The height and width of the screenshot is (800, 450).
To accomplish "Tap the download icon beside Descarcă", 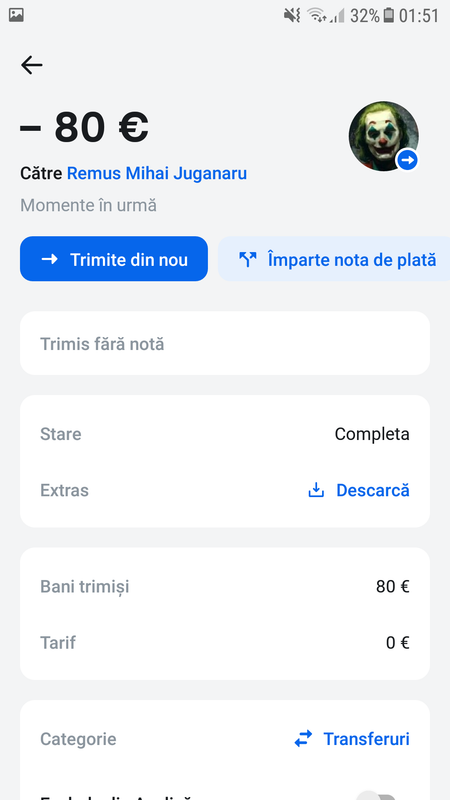I will click(316, 490).
